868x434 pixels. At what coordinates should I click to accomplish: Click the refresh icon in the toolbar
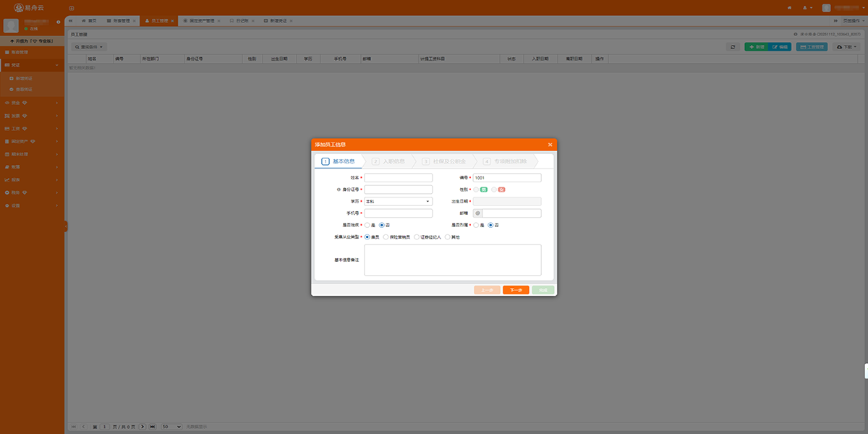tap(733, 47)
